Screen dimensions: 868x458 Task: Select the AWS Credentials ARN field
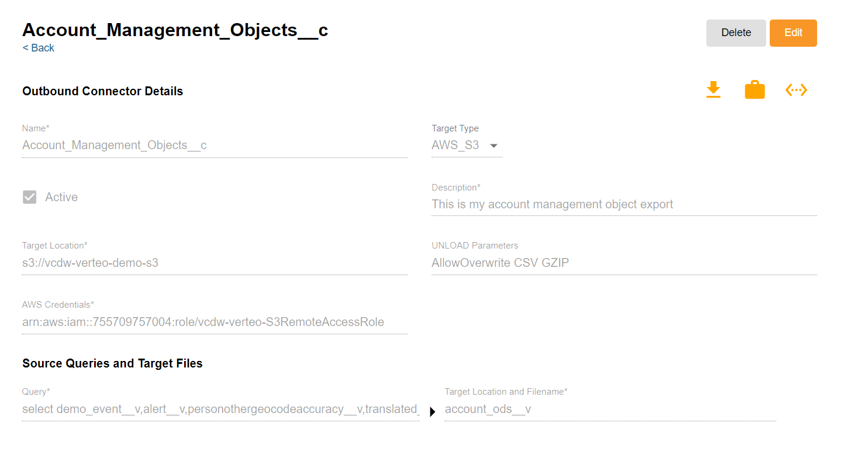click(214, 322)
